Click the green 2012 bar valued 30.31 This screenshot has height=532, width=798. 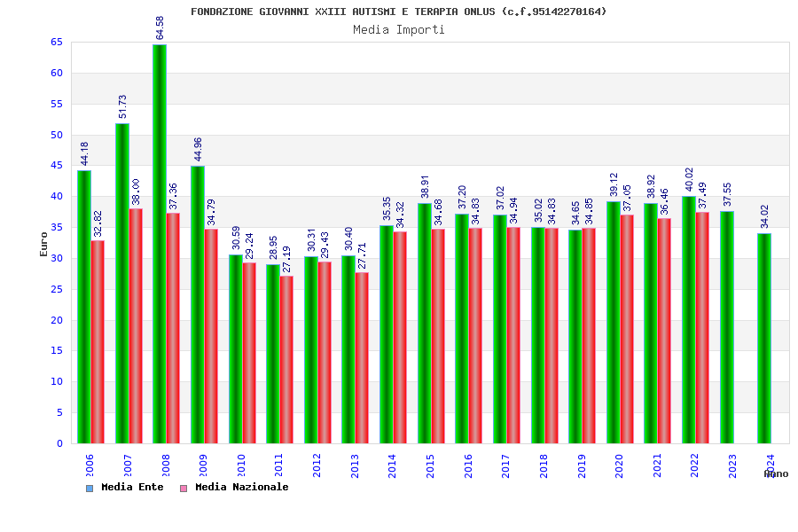311,349
